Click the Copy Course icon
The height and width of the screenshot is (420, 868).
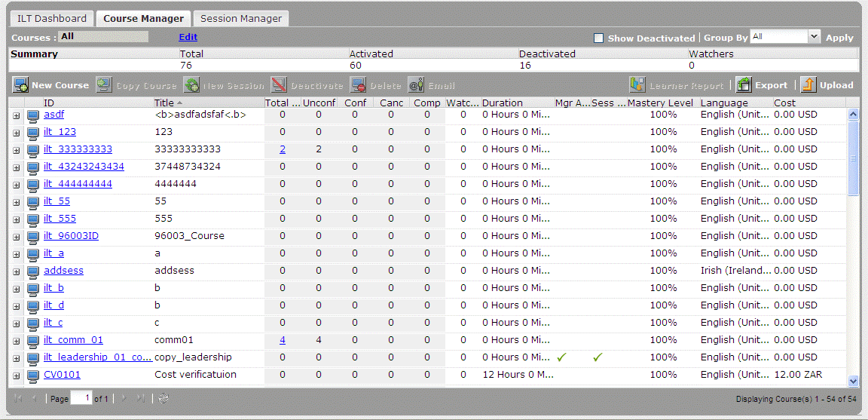click(104, 85)
